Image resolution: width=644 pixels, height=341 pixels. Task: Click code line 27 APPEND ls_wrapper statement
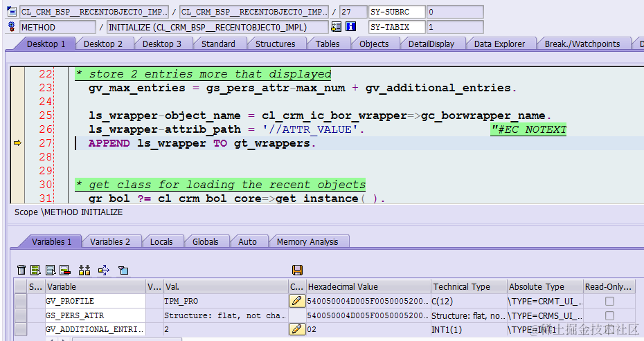click(202, 143)
